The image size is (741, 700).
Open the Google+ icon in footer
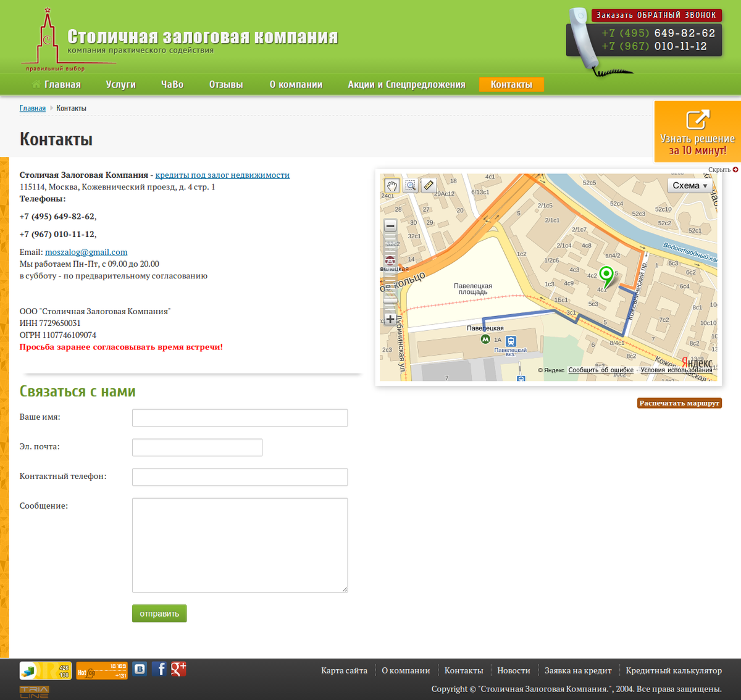(x=178, y=669)
